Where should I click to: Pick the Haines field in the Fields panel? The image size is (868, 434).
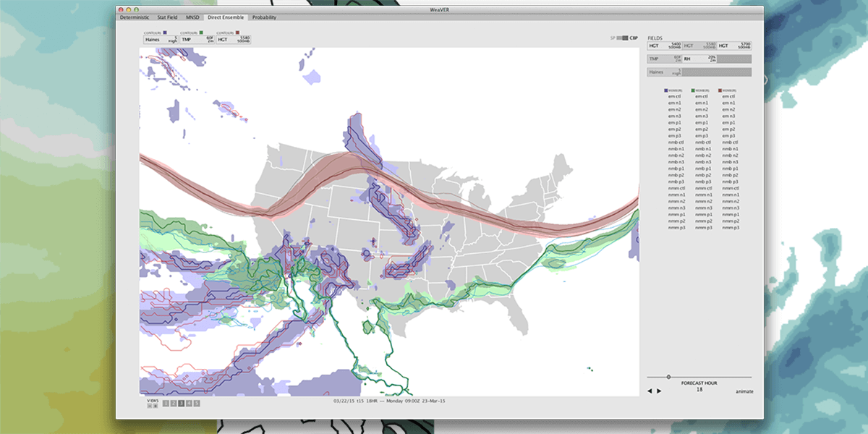pos(664,72)
